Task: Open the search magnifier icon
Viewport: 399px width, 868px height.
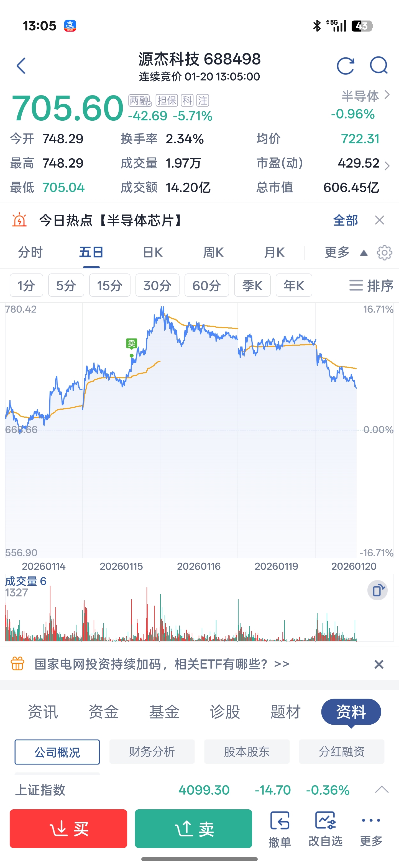Action: [378, 65]
